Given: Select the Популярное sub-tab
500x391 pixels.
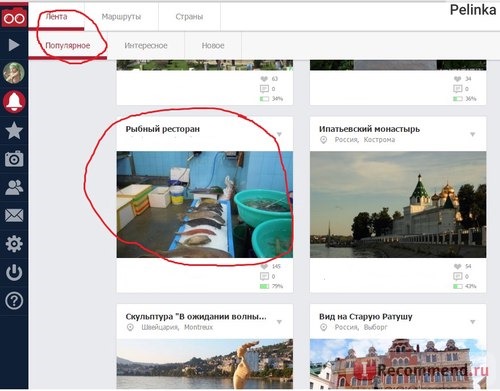Looking at the screenshot, I should pyautogui.click(x=68, y=46).
